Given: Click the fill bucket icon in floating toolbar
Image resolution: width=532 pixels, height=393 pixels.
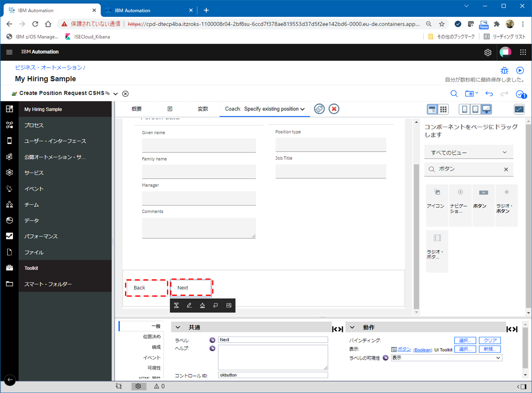Looking at the screenshot, I should [202, 306].
